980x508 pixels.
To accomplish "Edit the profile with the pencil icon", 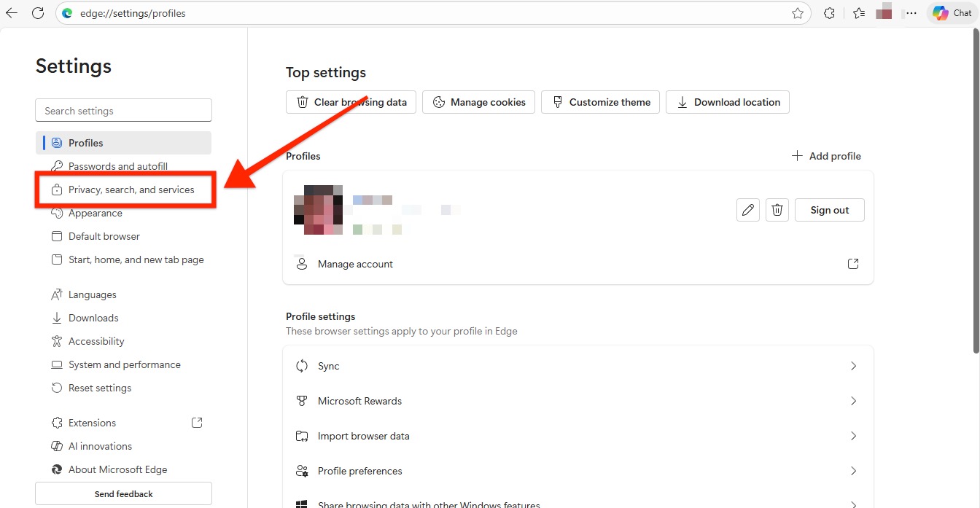I will 748,210.
